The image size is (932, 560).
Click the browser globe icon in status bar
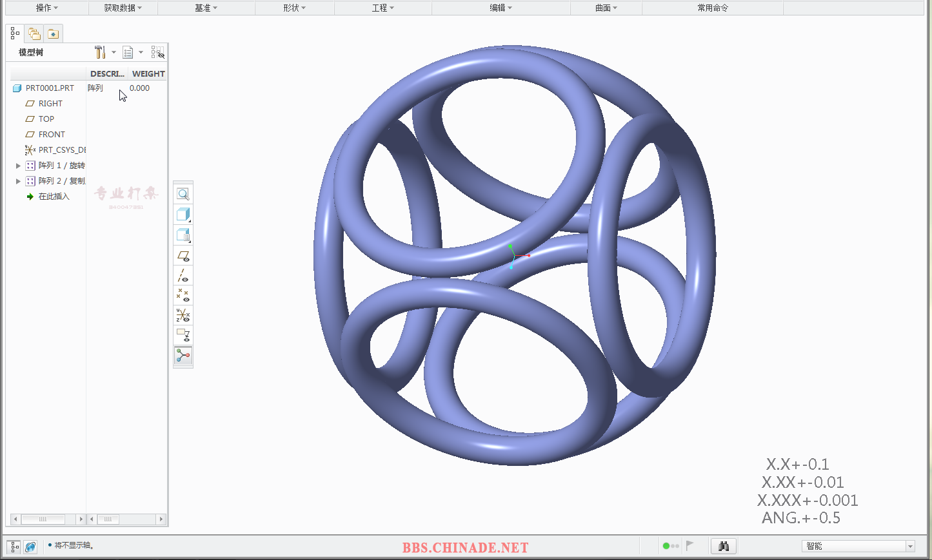30,547
